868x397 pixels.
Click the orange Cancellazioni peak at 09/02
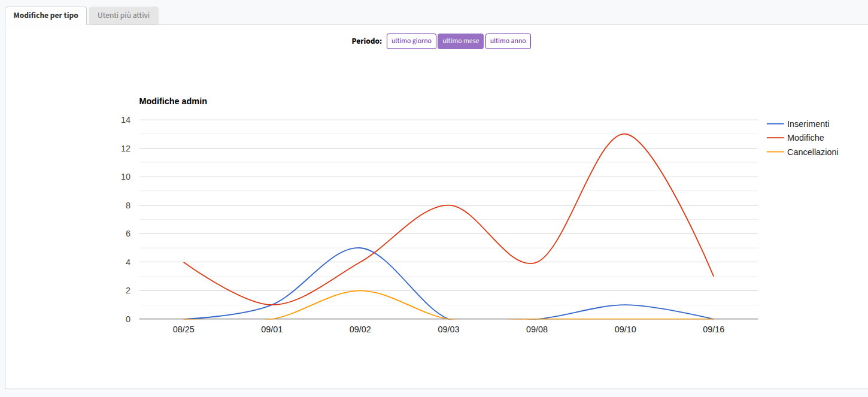click(360, 290)
